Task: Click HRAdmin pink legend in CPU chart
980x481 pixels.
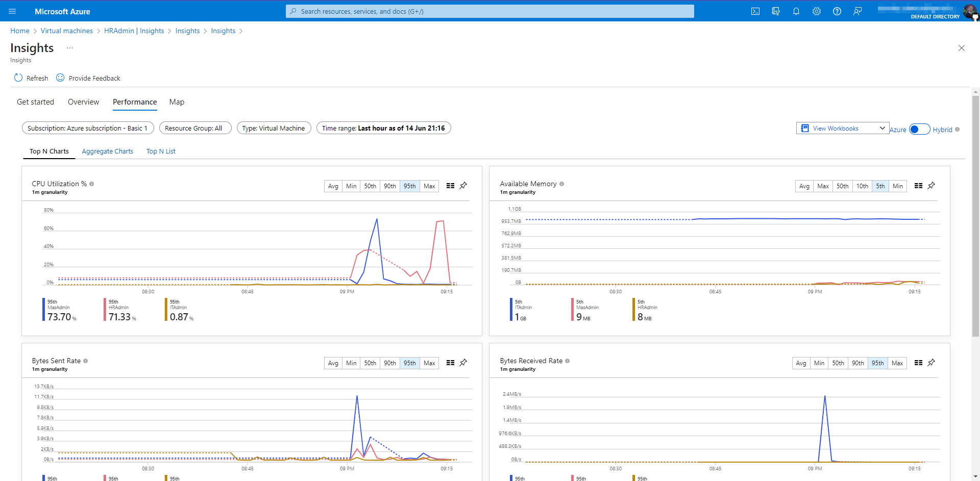Action: click(x=120, y=310)
